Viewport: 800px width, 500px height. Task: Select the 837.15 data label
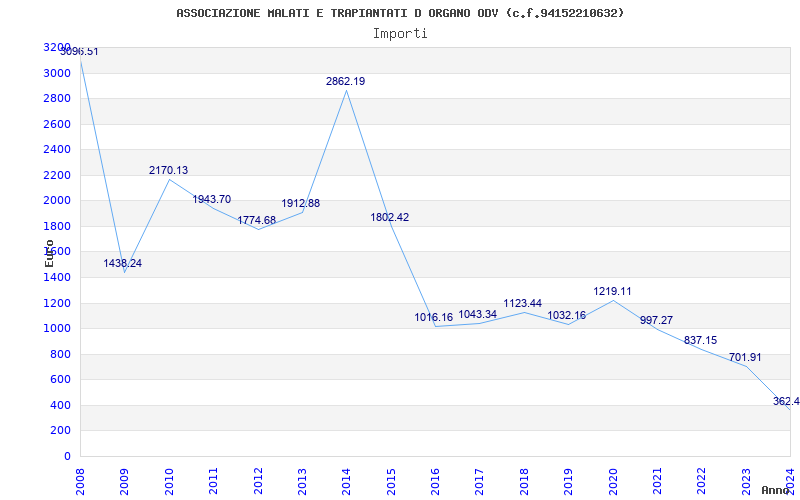click(x=701, y=340)
